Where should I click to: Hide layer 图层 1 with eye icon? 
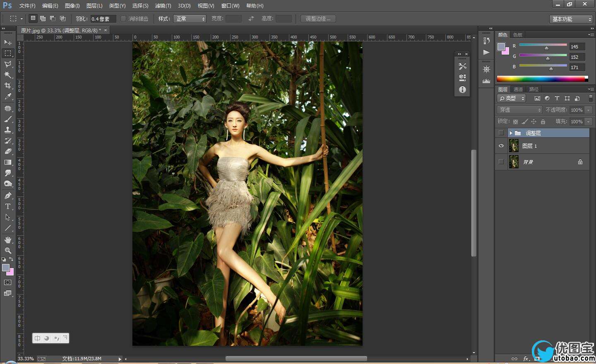pos(501,146)
